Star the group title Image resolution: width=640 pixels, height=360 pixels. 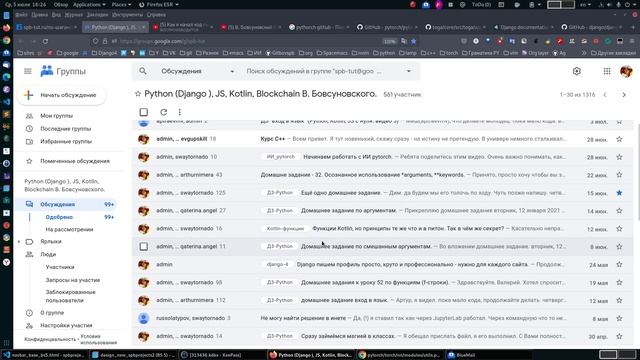(x=138, y=94)
